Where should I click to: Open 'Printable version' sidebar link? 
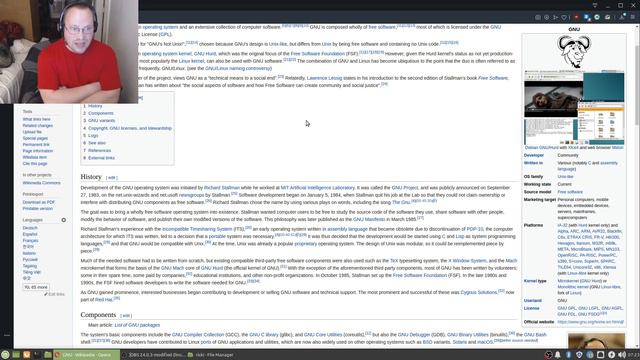pyautogui.click(x=38, y=209)
